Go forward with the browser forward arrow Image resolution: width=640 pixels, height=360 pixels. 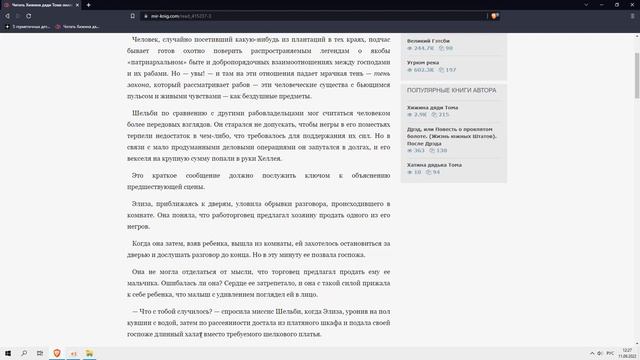coord(18,16)
